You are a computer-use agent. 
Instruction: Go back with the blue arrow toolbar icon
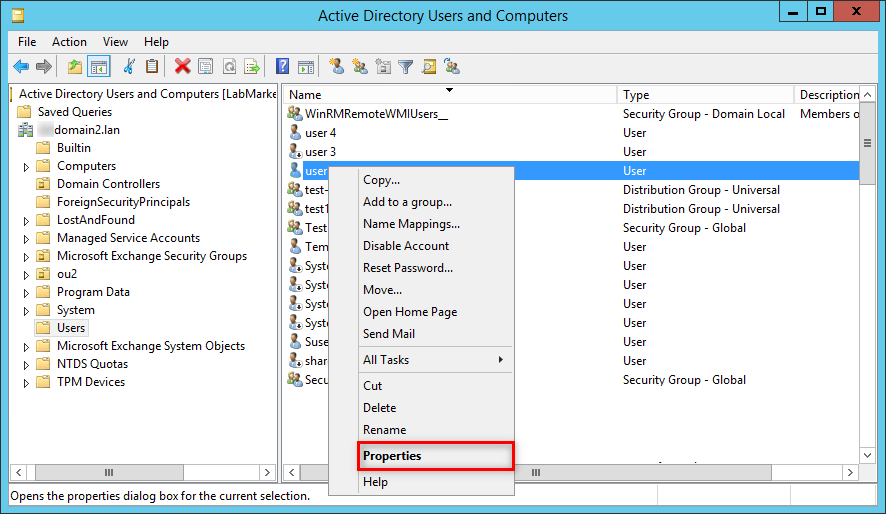(21, 67)
